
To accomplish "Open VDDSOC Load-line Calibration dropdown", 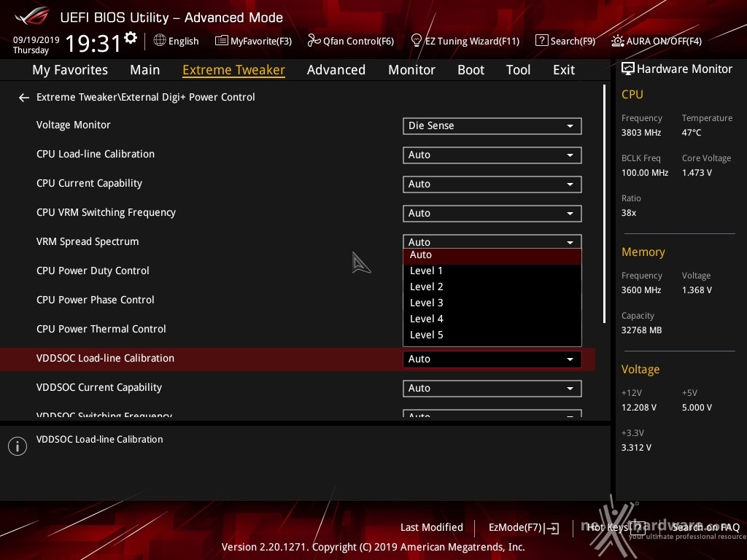I will 492,359.
